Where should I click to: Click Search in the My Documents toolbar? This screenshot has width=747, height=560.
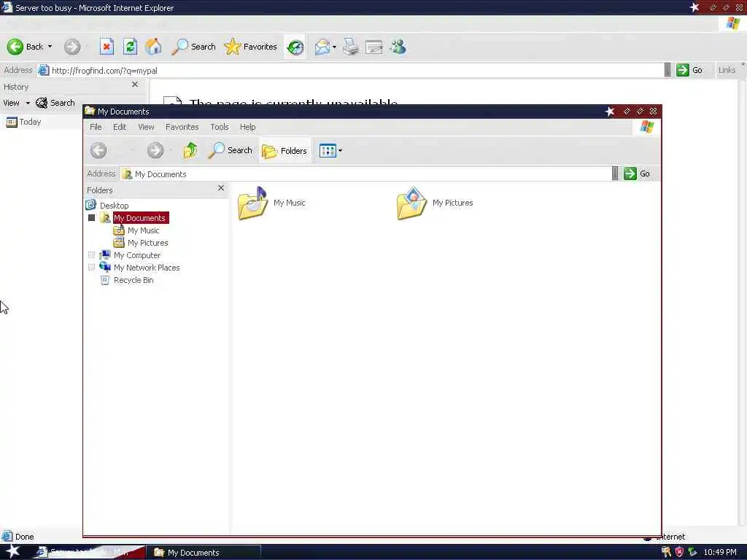coord(230,150)
